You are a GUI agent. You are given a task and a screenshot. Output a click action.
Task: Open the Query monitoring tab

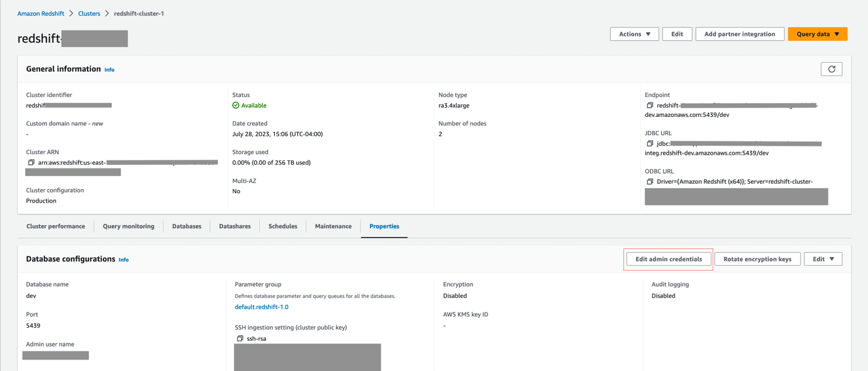[128, 226]
